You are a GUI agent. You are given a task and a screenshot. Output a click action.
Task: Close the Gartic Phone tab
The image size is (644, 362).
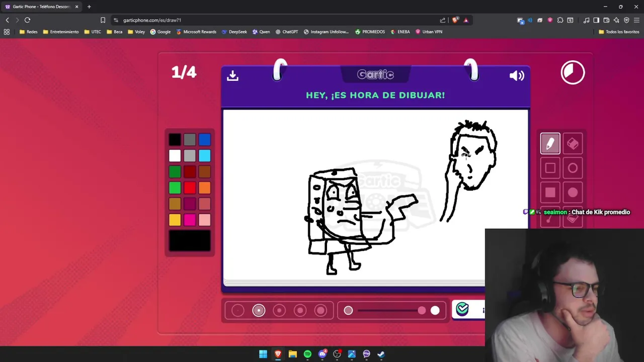[76, 7]
